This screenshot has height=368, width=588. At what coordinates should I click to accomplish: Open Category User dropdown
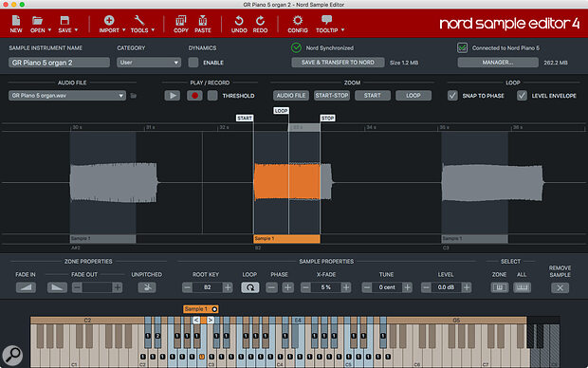coord(149,63)
